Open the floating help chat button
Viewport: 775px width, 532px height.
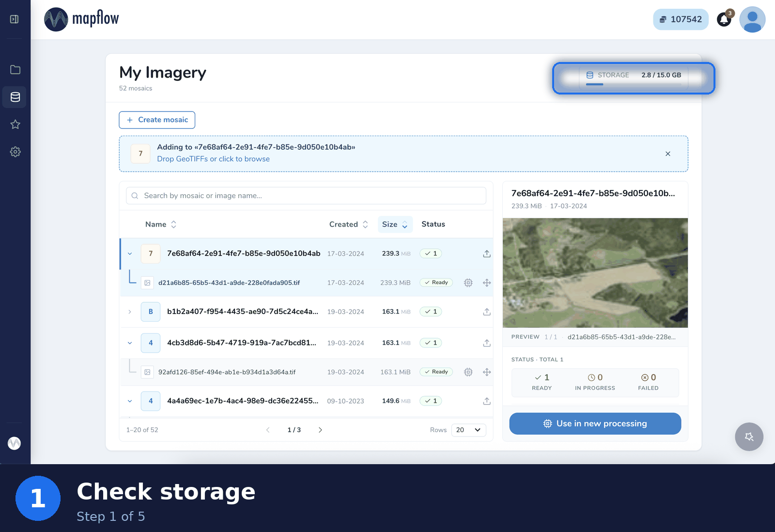click(749, 437)
